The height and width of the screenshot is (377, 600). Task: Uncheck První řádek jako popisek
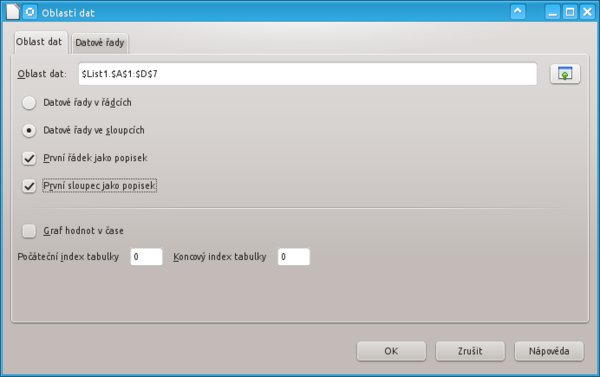coord(29,158)
